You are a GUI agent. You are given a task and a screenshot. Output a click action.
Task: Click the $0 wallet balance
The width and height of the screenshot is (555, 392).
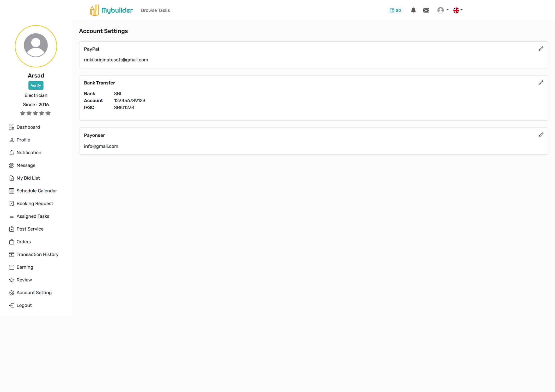point(395,10)
